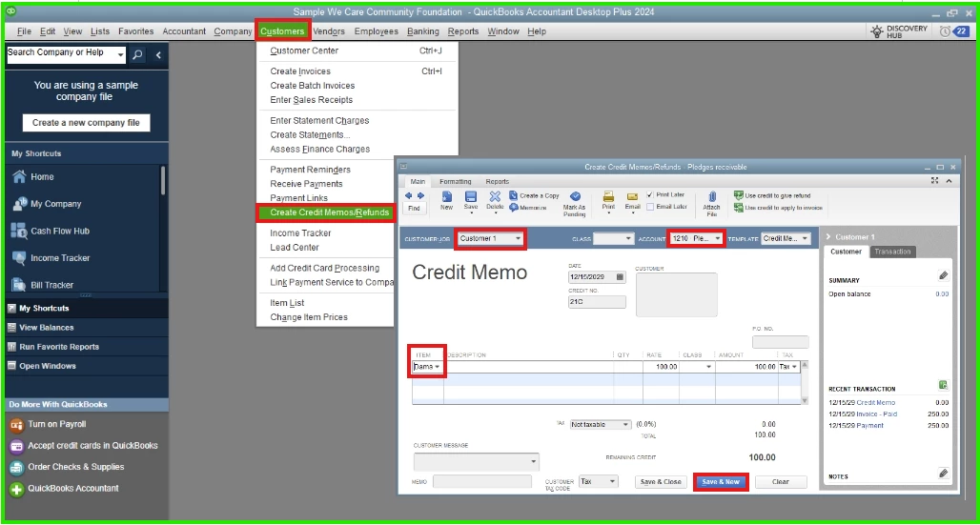Open Bill Tracker shortcut

[x=43, y=285]
